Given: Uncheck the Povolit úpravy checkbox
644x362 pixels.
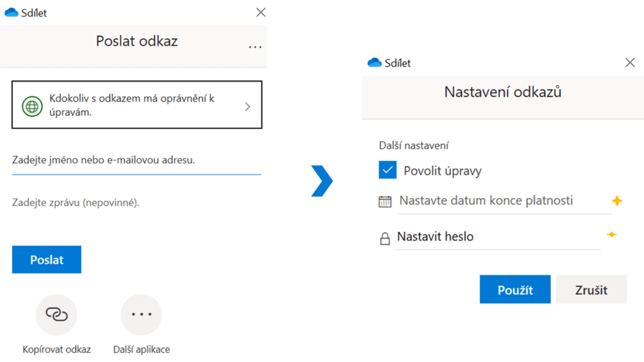Looking at the screenshot, I should coord(388,170).
